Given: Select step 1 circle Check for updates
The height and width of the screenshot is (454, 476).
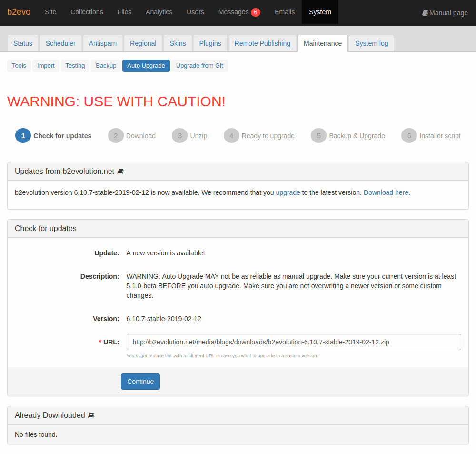Looking at the screenshot, I should (23, 135).
